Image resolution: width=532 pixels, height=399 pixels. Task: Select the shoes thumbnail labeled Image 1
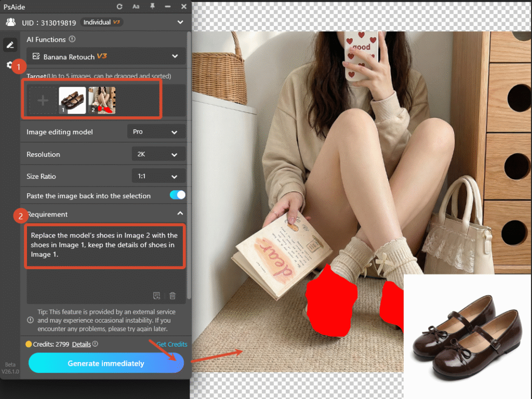click(72, 100)
